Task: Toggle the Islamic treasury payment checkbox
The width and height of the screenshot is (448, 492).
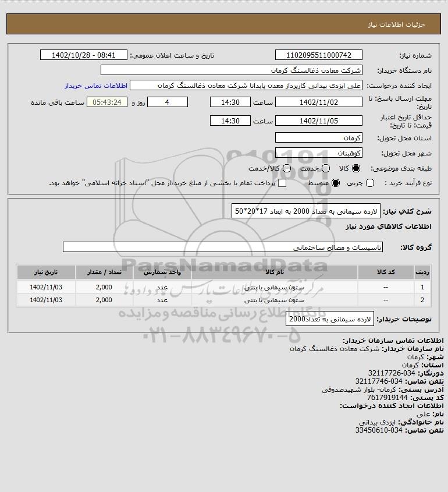Action: coord(282,183)
